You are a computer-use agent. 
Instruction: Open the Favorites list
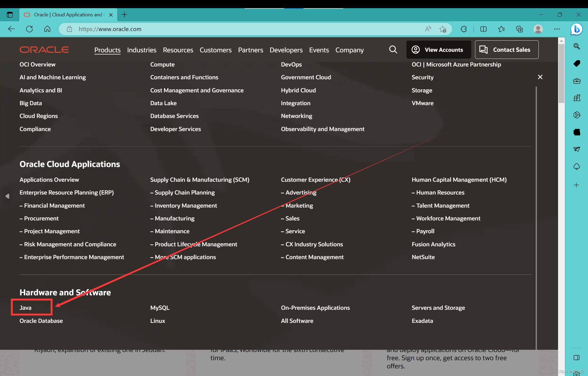coord(501,29)
